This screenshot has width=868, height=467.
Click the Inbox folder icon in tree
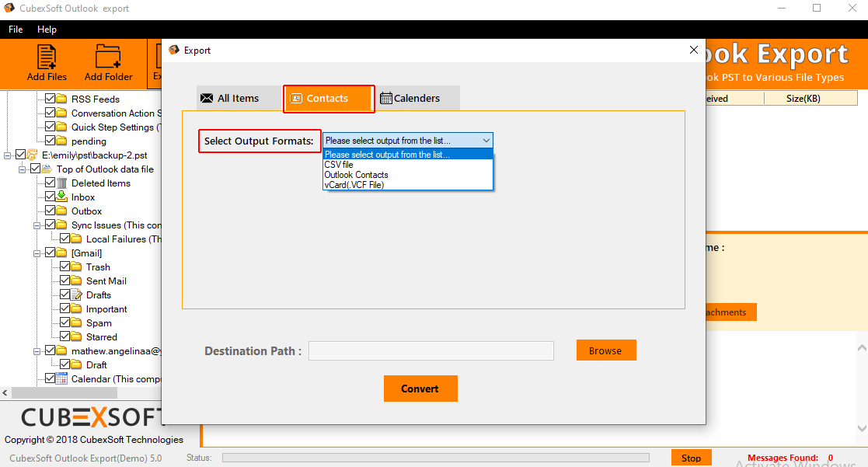pos(62,197)
